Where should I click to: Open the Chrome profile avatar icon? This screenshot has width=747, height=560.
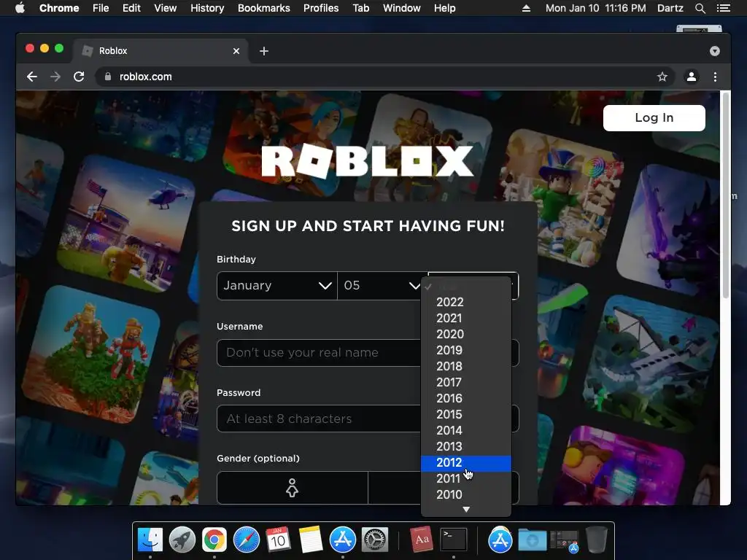click(x=692, y=77)
